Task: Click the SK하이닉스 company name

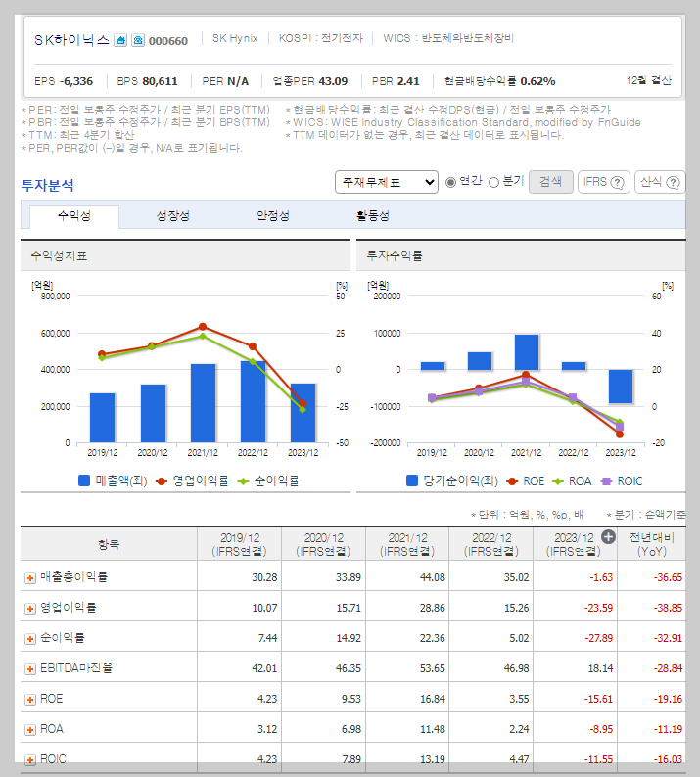Action: click(x=71, y=40)
